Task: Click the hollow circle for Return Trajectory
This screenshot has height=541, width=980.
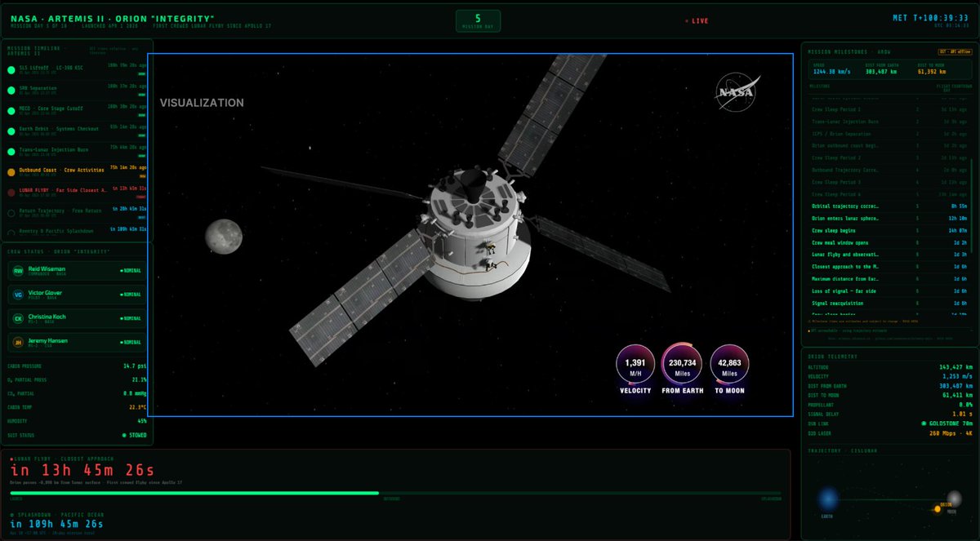Action: click(x=11, y=213)
